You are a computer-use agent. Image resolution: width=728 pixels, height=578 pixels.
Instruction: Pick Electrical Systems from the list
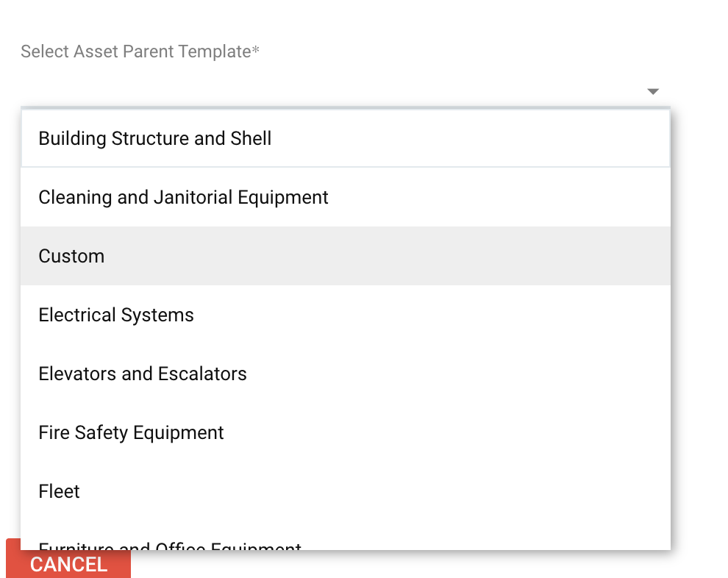[x=116, y=315]
